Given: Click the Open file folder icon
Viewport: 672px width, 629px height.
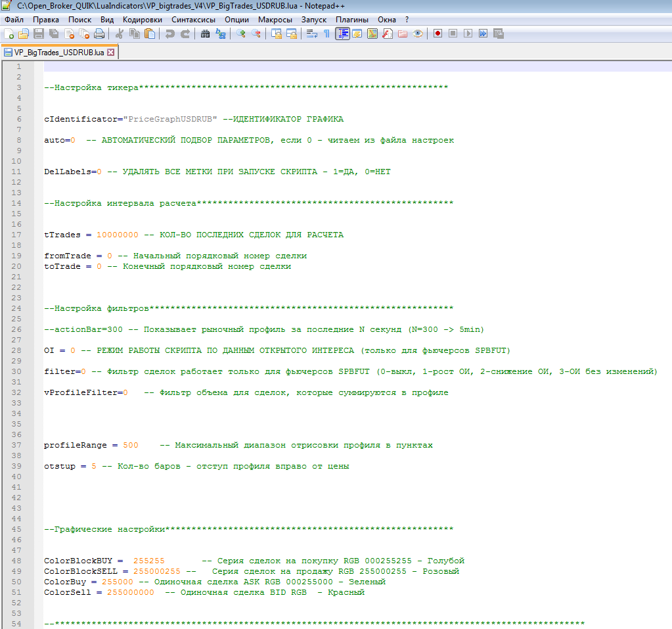Looking at the screenshot, I should pos(23,34).
